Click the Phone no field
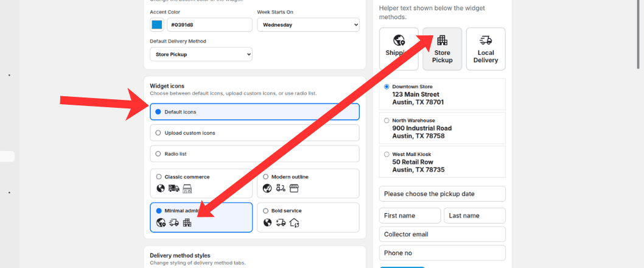 pyautogui.click(x=443, y=253)
